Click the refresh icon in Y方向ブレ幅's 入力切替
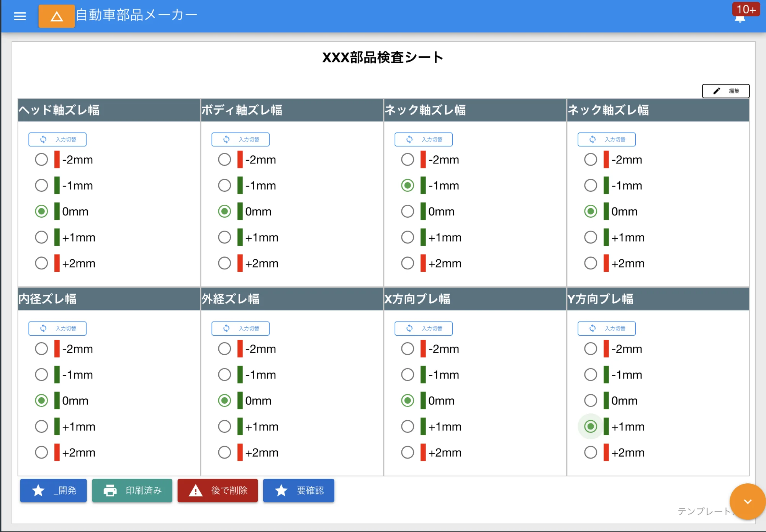The width and height of the screenshot is (766, 532). pyautogui.click(x=593, y=328)
